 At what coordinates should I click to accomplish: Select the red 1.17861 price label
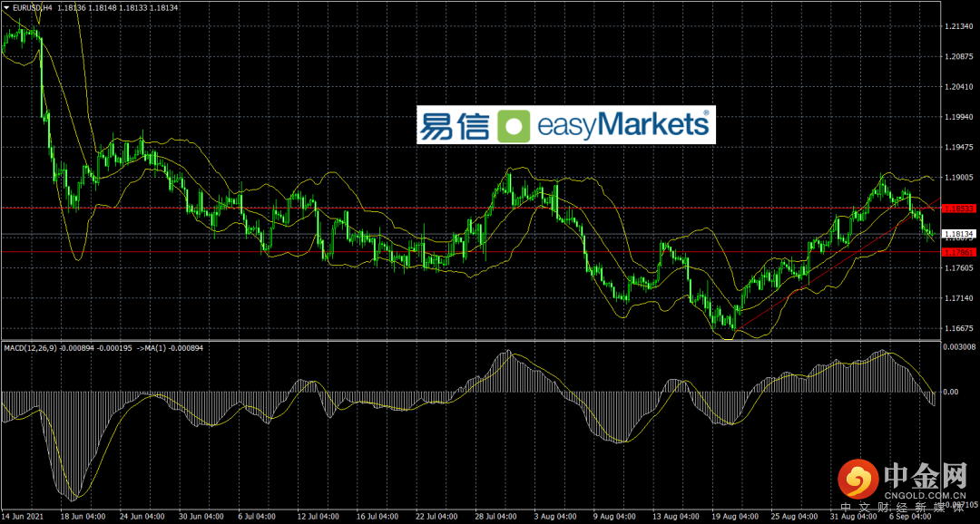[x=959, y=252]
